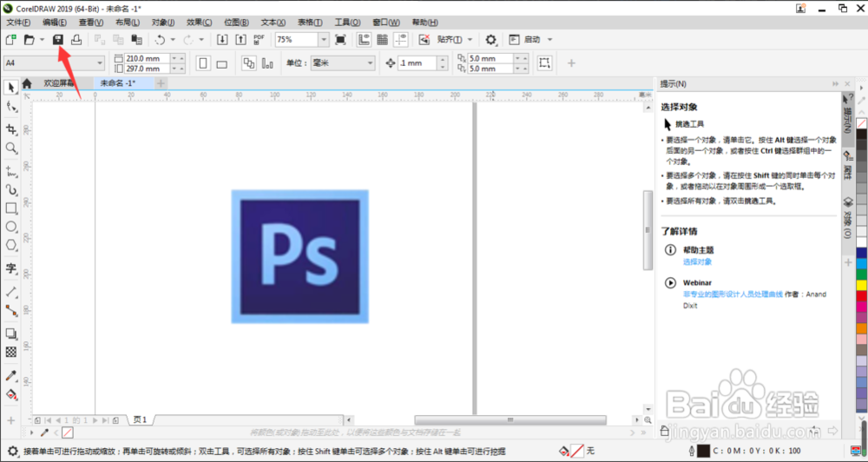The width and height of the screenshot is (868, 462).
Task: Switch page to Landscape orientation
Action: click(222, 63)
